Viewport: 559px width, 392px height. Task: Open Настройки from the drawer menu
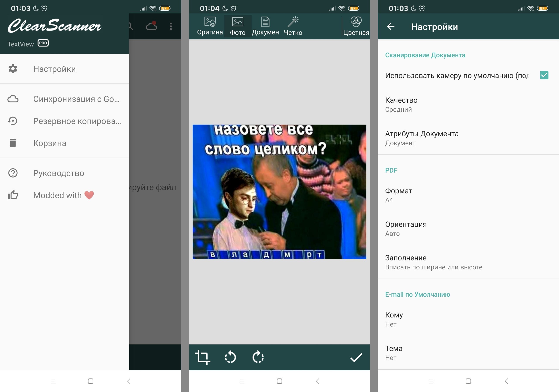coord(64,69)
